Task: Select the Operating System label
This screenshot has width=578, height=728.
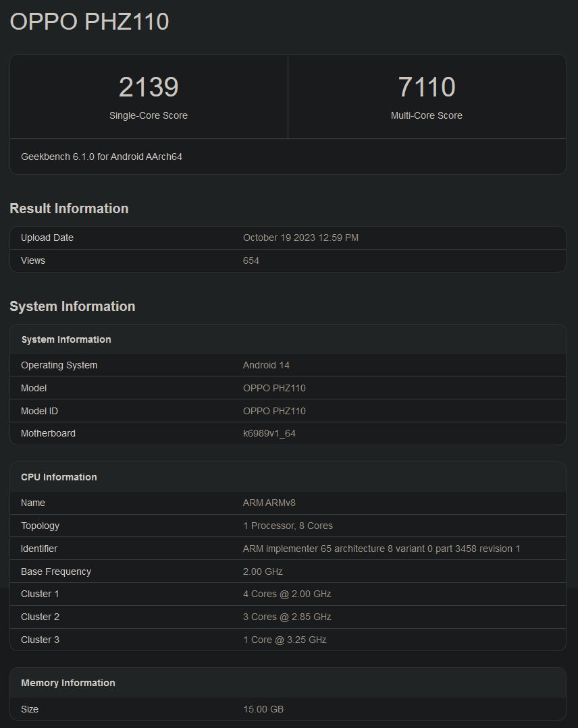Action: tap(59, 366)
